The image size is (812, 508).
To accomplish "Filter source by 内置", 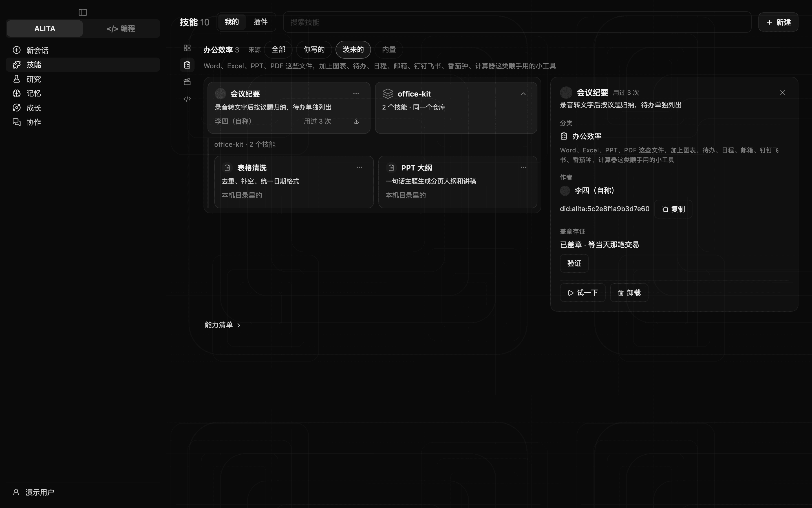I will click(389, 50).
